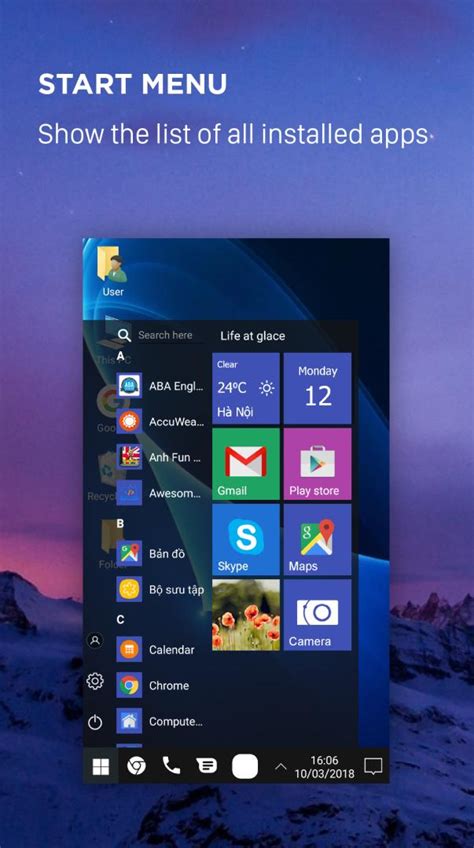Image resolution: width=474 pixels, height=848 pixels.
Task: Click the power button icon
Action: click(95, 722)
